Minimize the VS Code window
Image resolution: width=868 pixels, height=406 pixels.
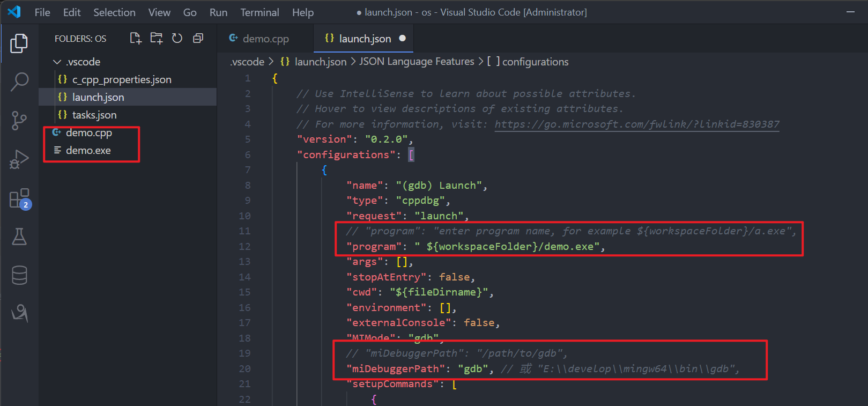[850, 12]
